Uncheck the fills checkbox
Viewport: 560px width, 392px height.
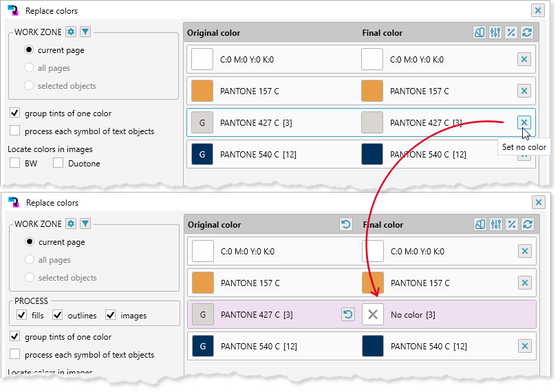click(22, 315)
